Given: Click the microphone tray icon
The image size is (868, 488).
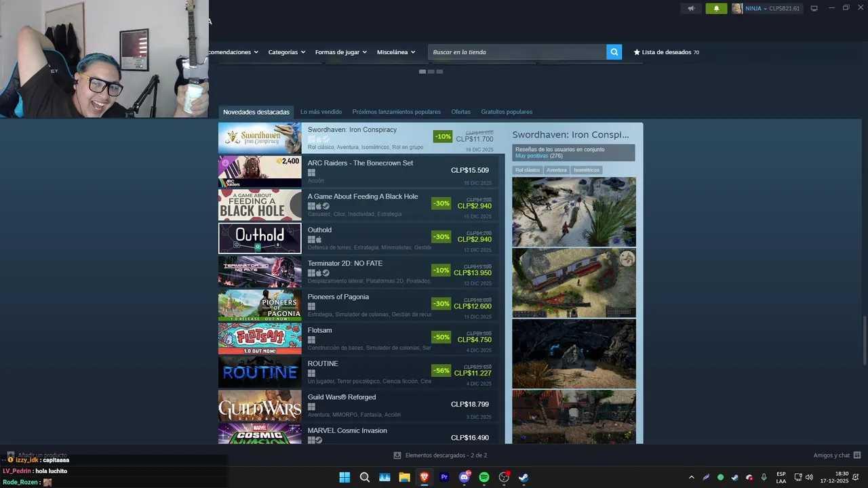Looking at the screenshot, I should coord(764,477).
